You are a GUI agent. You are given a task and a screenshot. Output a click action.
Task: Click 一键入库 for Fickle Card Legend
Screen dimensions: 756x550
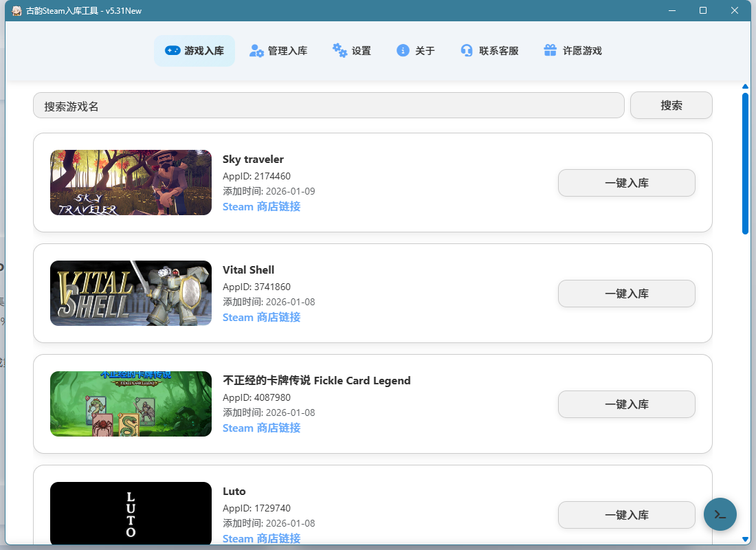[x=626, y=404]
